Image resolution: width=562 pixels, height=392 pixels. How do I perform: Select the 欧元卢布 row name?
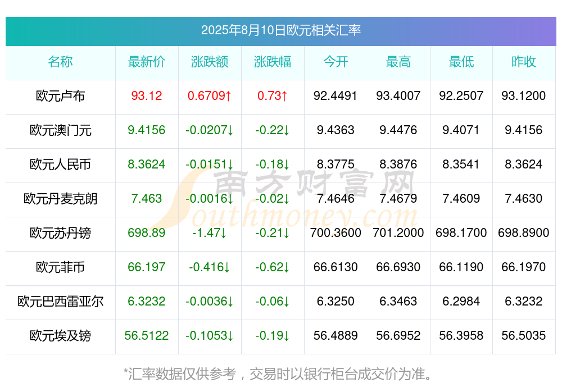tap(60, 96)
